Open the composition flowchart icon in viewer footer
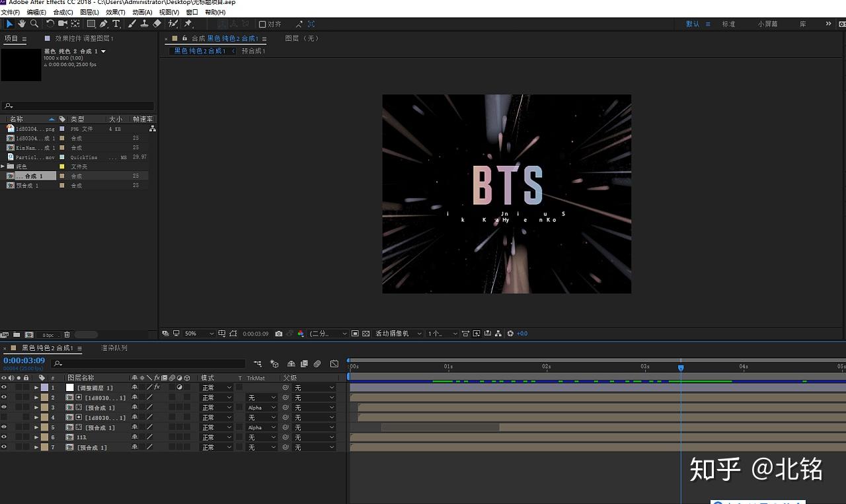 tap(499, 334)
